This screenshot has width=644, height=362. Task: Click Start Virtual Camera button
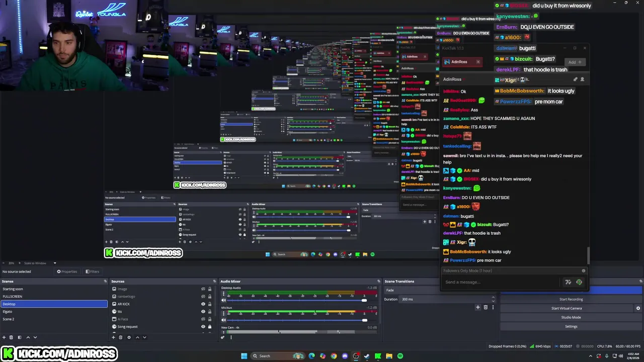[567, 308]
